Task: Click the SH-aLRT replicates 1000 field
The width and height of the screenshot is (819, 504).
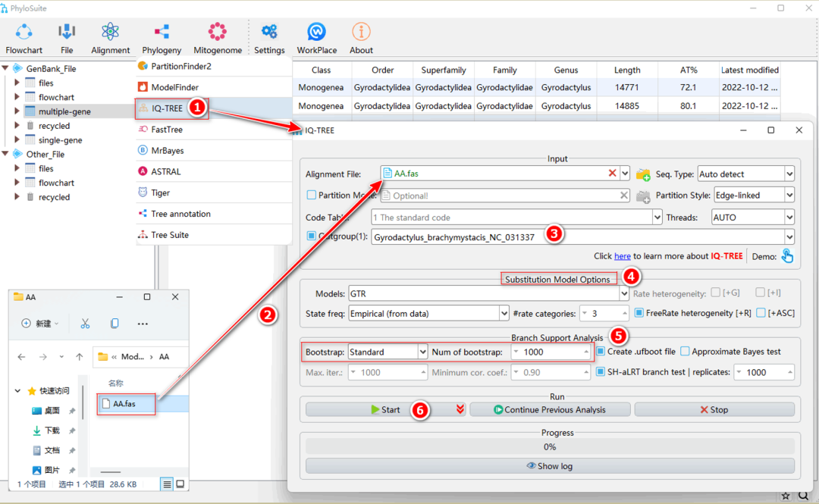Action: pos(764,372)
